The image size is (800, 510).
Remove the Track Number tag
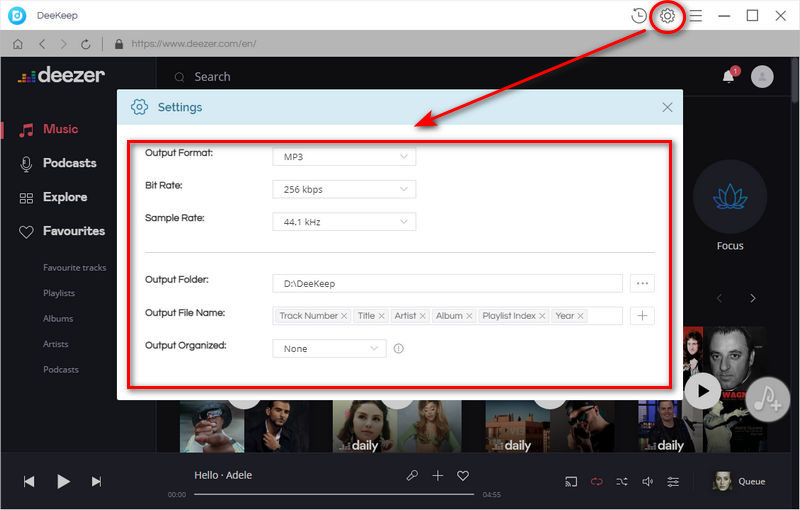click(344, 316)
